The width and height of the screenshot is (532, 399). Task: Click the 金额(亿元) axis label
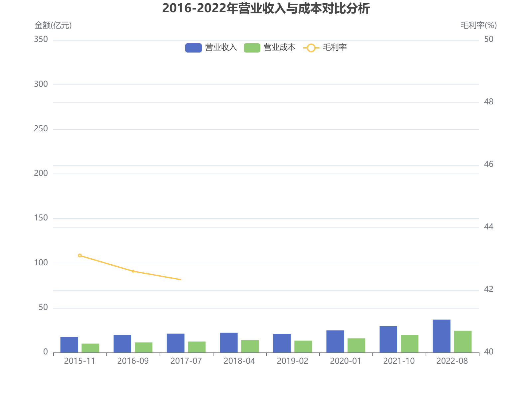coord(53,25)
